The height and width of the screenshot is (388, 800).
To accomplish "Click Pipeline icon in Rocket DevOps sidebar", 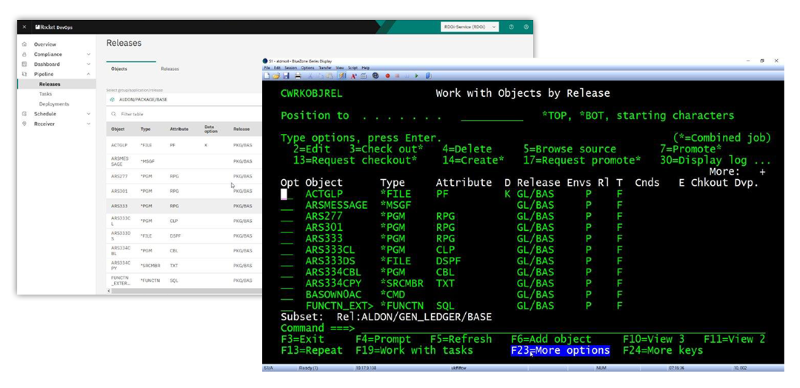I will pos(24,74).
